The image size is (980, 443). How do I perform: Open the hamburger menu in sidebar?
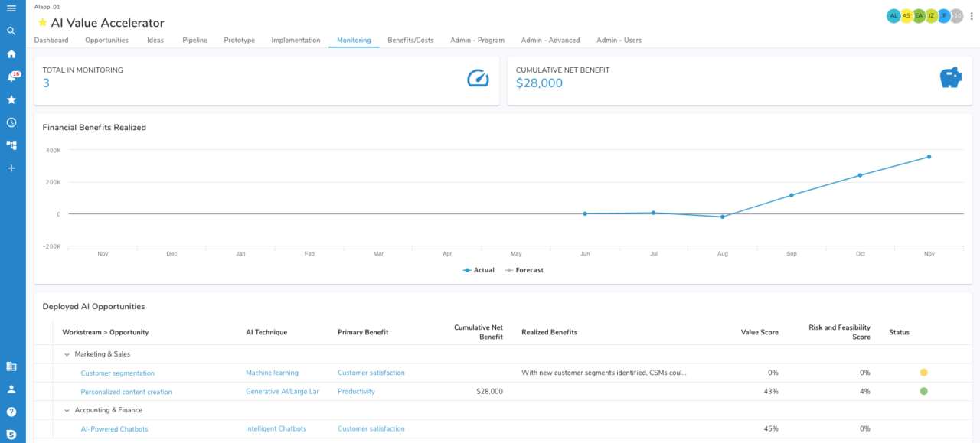click(x=11, y=8)
